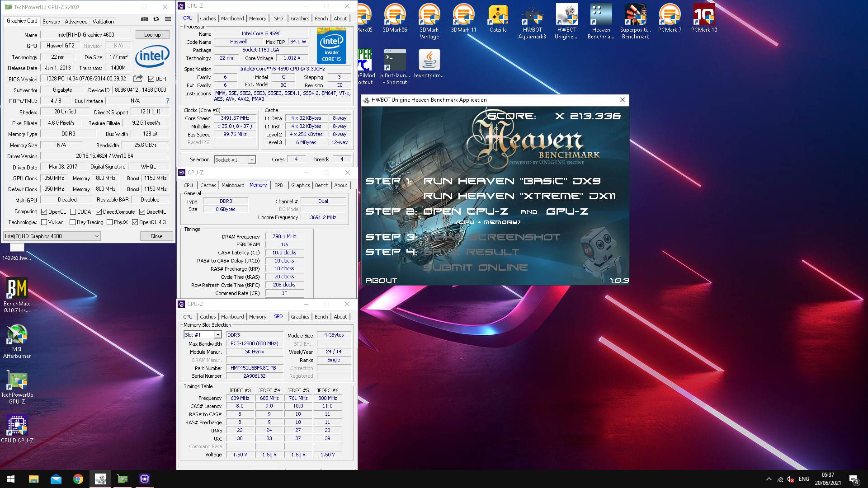Open TechPowerUp GPU-Z desktop icon
Screen dimensions: 868x488
click(17, 387)
